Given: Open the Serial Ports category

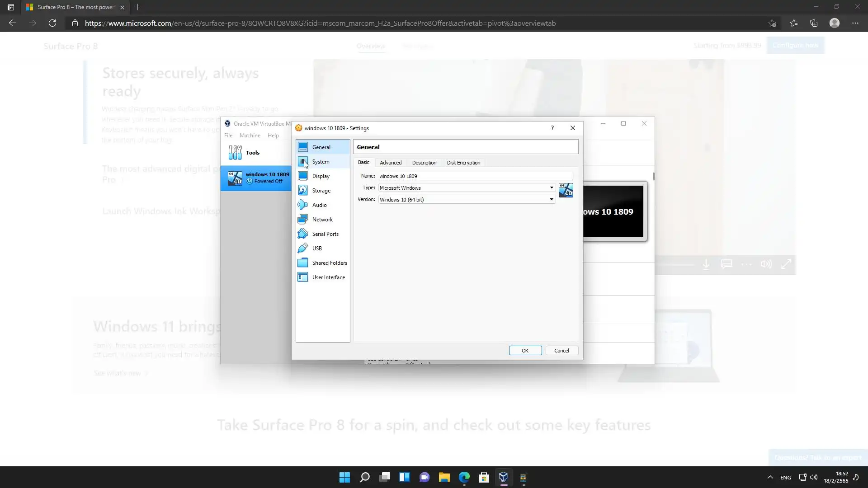Looking at the screenshot, I should 325,234.
